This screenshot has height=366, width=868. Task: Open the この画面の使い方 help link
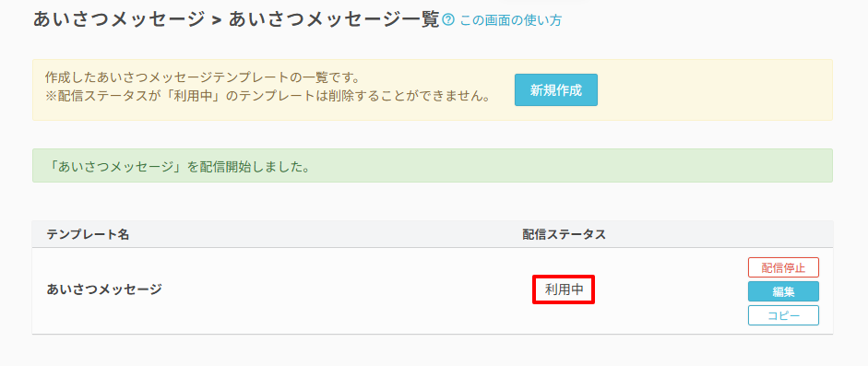pyautogui.click(x=510, y=21)
